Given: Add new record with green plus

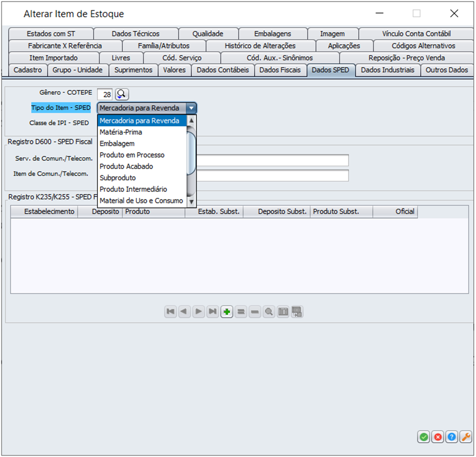Looking at the screenshot, I should [227, 312].
